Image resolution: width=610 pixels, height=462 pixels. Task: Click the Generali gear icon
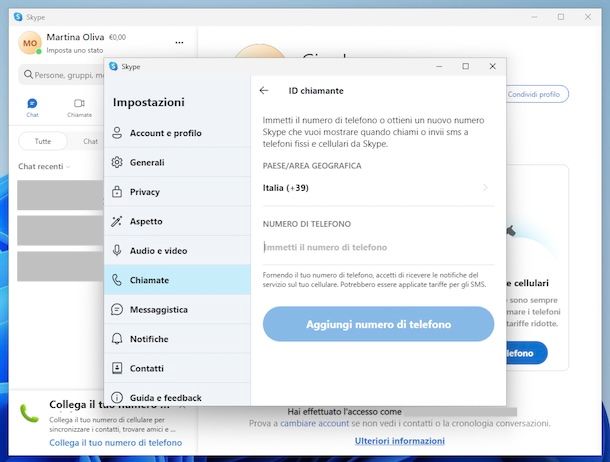tap(117, 162)
